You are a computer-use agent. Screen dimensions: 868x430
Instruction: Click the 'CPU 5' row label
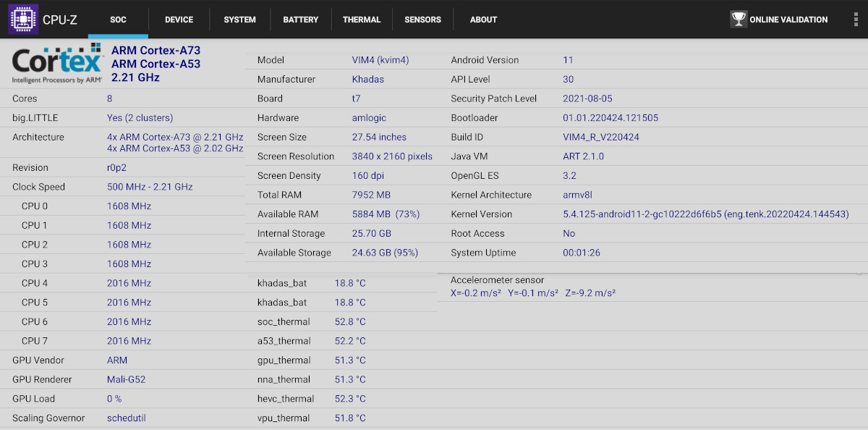tap(35, 303)
